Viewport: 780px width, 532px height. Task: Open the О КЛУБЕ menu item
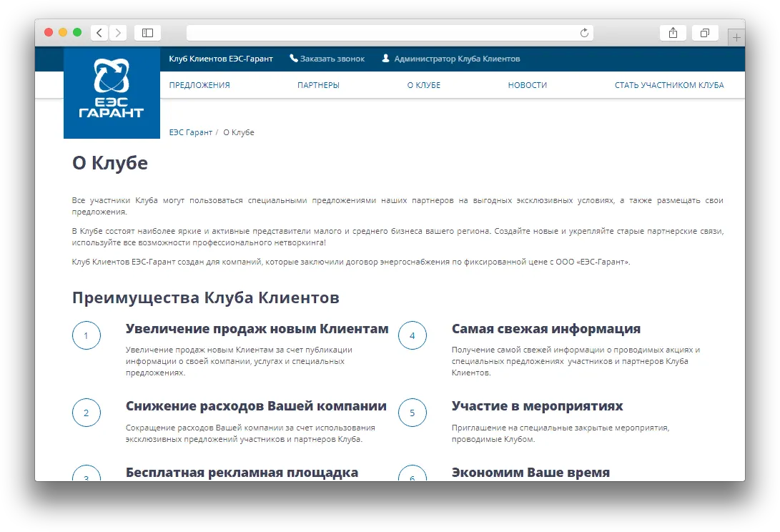tap(424, 85)
